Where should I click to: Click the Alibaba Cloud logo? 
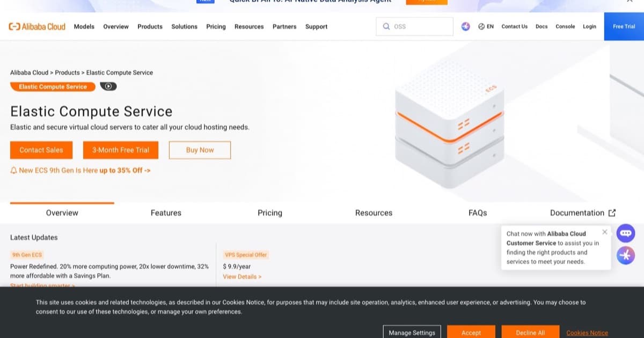click(x=37, y=26)
